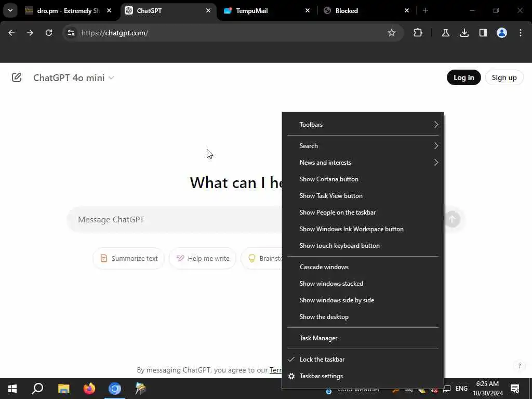Screen dimensions: 532x399
Task: Open the Downloads icon in the toolbar
Action: coord(464,33)
